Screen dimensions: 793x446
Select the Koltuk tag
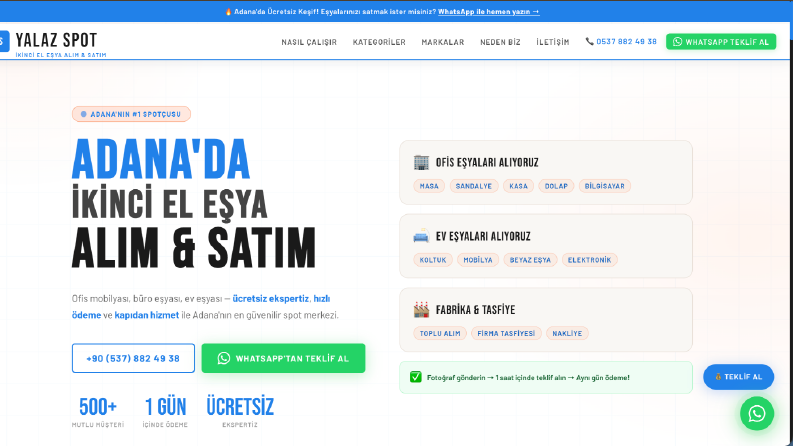tap(433, 260)
